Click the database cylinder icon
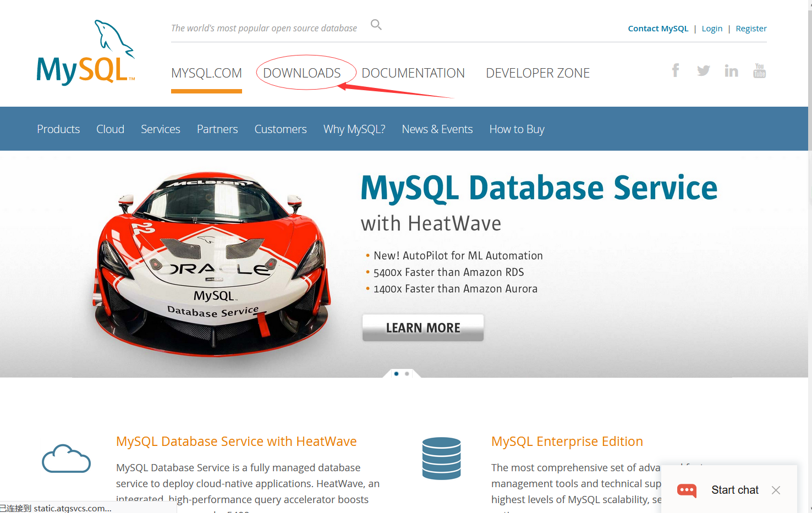812x513 pixels. [441, 459]
